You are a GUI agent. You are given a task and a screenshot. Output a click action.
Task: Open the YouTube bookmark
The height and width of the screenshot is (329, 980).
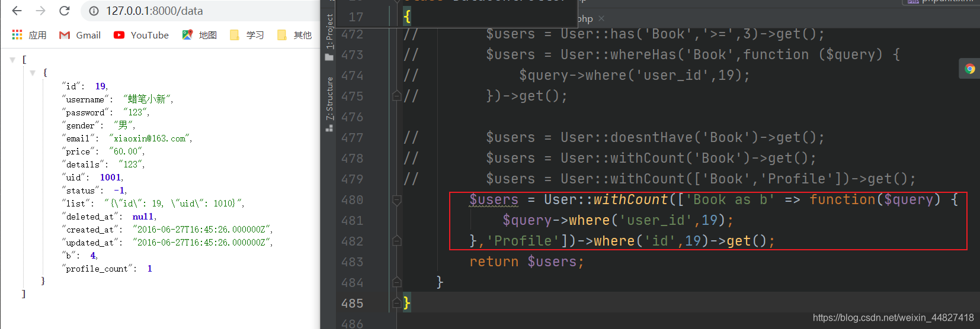coord(141,35)
